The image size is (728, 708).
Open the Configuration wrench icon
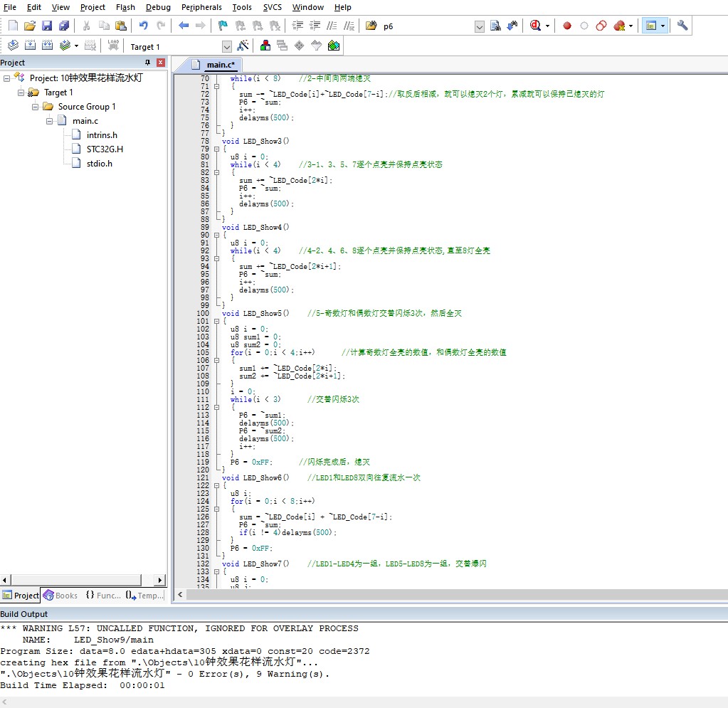pos(682,26)
